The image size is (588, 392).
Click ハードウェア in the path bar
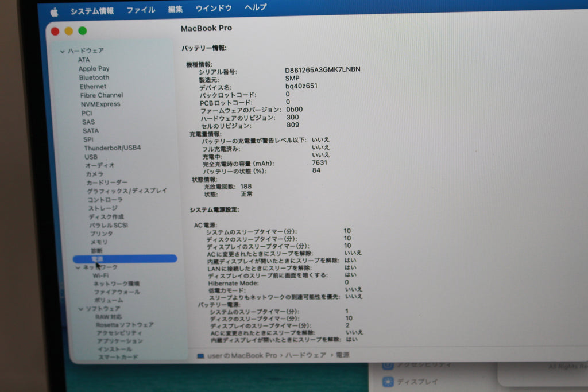(305, 355)
